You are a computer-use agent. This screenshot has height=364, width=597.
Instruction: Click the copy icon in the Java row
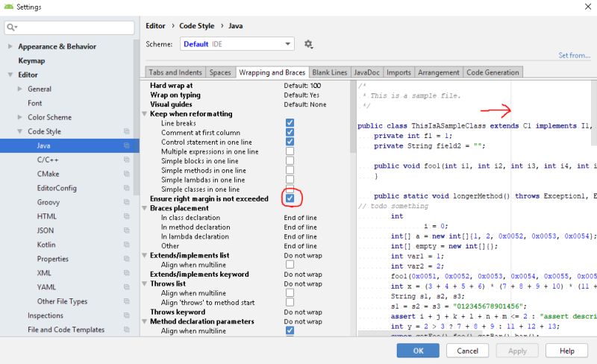click(x=126, y=145)
